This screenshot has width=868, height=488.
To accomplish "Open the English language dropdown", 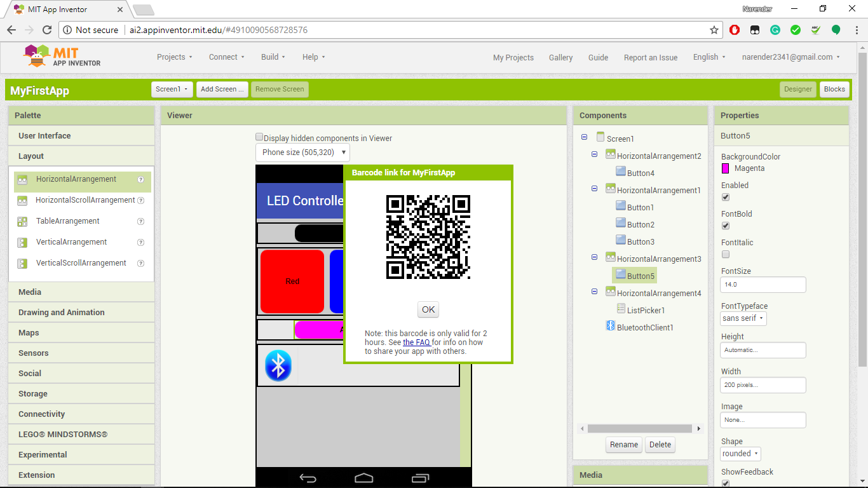I will click(x=709, y=57).
